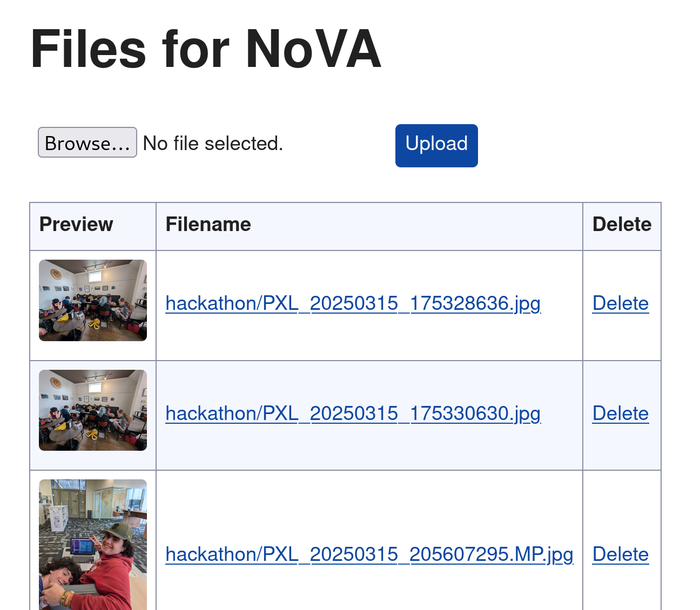Open the first hackathon photo thumbnail
Viewport: 700px width, 610px height.
tap(93, 300)
